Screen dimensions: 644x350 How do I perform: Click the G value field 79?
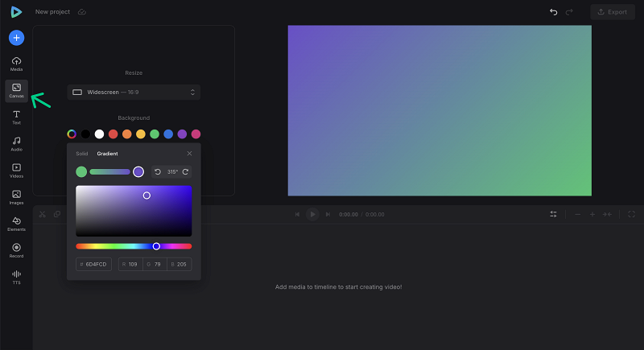(155, 264)
